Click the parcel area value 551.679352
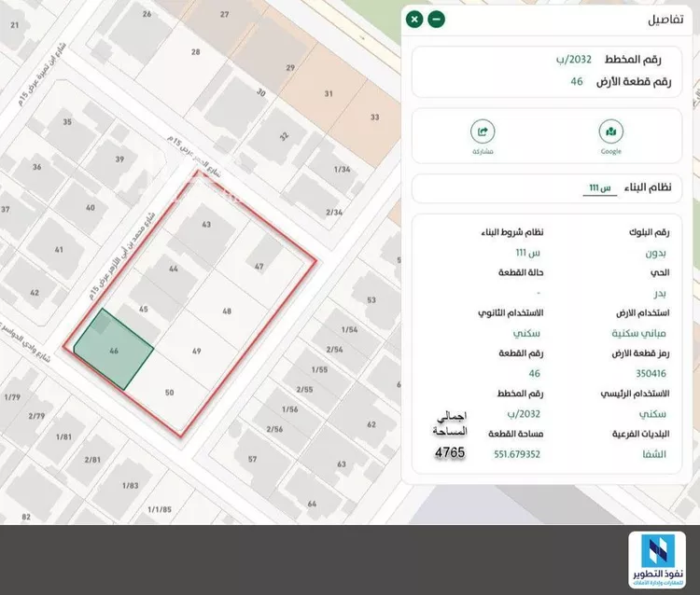The image size is (700, 595). click(x=517, y=454)
